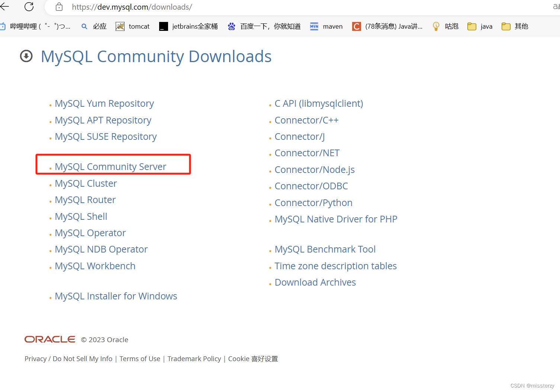Open MySQL Community Server link
The width and height of the screenshot is (560, 392).
point(110,167)
